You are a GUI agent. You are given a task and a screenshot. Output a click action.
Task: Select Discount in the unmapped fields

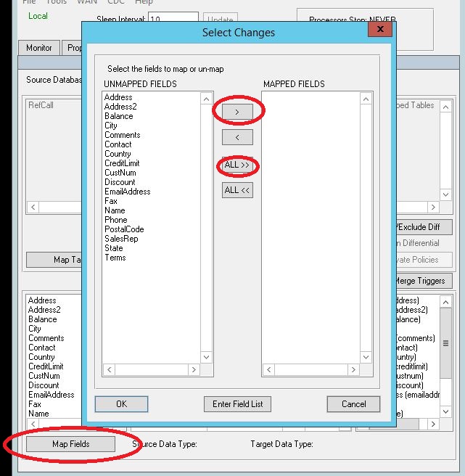[120, 182]
